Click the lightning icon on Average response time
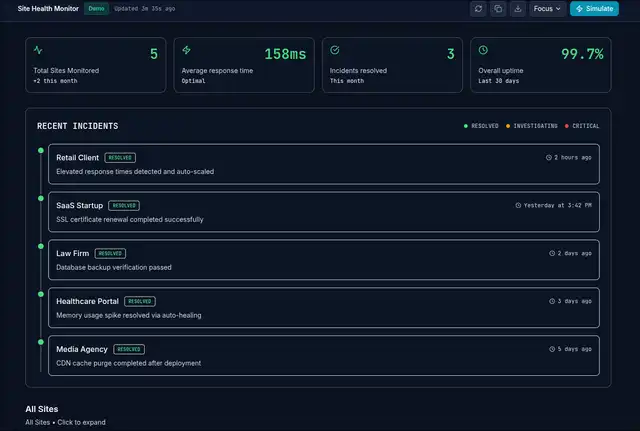 [x=186, y=50]
